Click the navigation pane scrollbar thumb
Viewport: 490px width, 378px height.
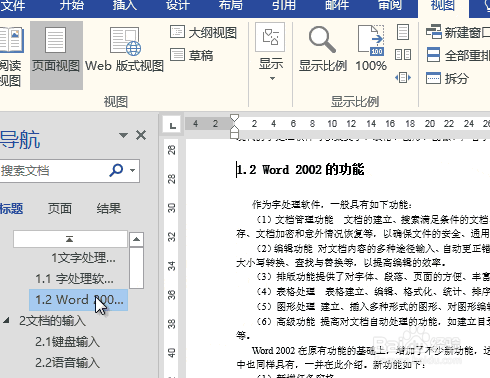click(x=136, y=268)
